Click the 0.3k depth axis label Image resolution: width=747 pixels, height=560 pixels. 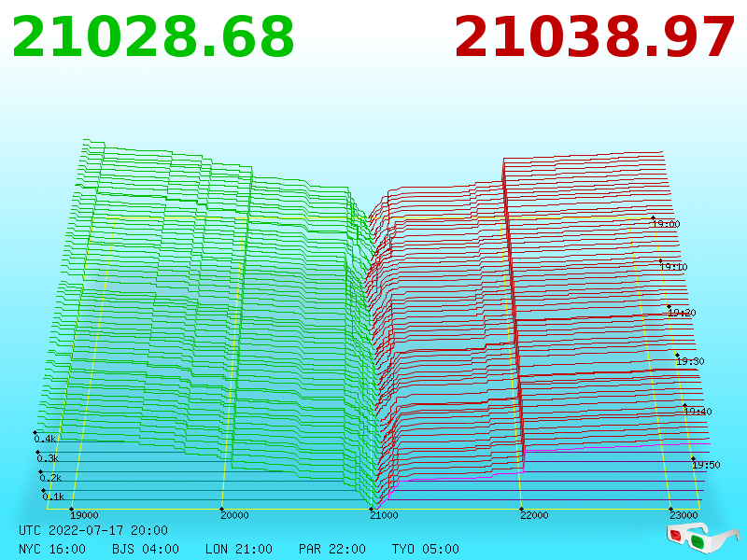tap(48, 458)
